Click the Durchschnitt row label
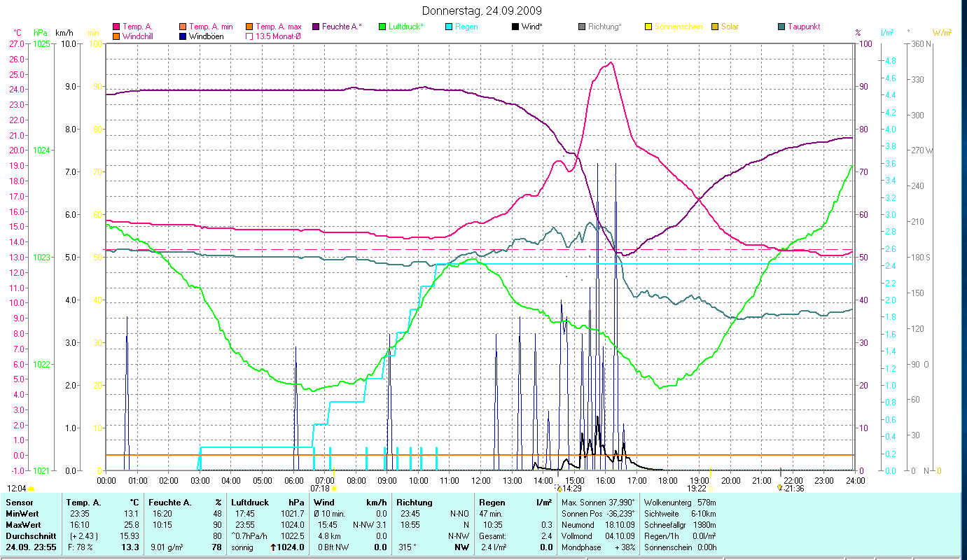Image resolution: width=967 pixels, height=560 pixels. [29, 536]
